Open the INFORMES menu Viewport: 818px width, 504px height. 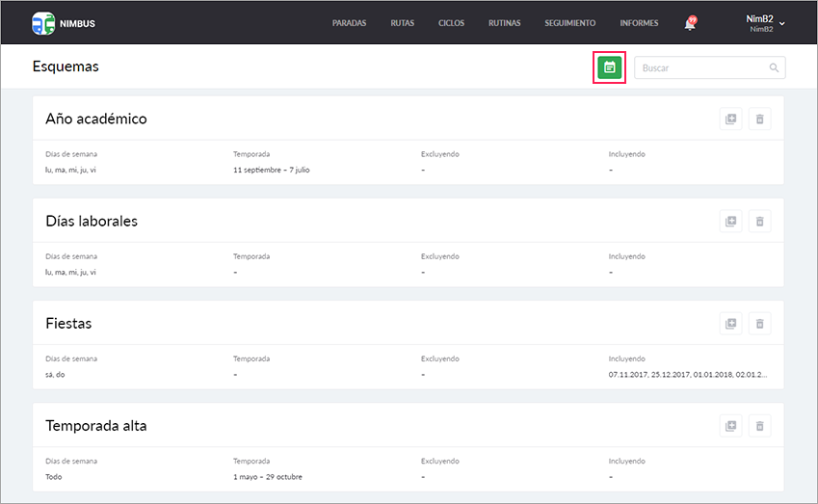639,23
